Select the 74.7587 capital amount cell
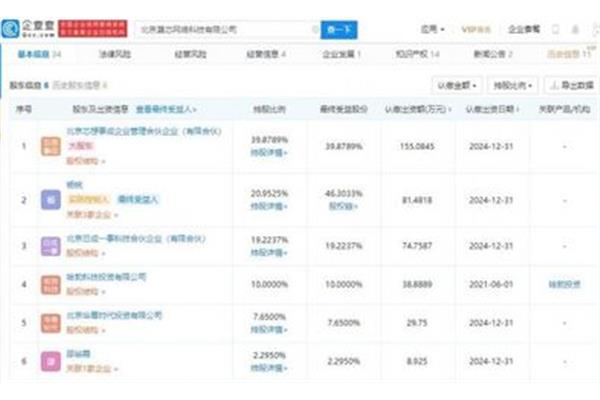This screenshot has width=600, height=400. pos(417,246)
